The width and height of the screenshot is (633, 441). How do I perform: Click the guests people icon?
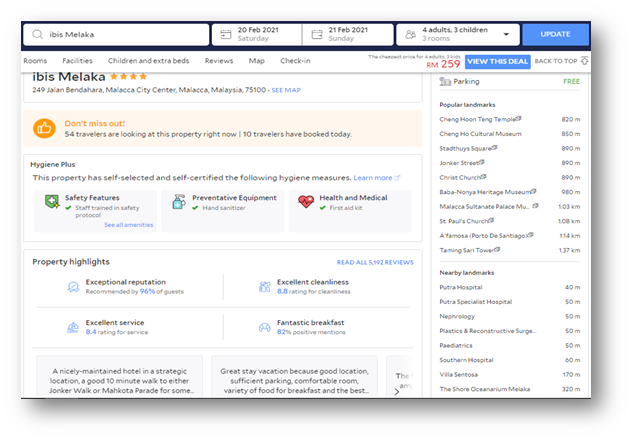tap(411, 34)
